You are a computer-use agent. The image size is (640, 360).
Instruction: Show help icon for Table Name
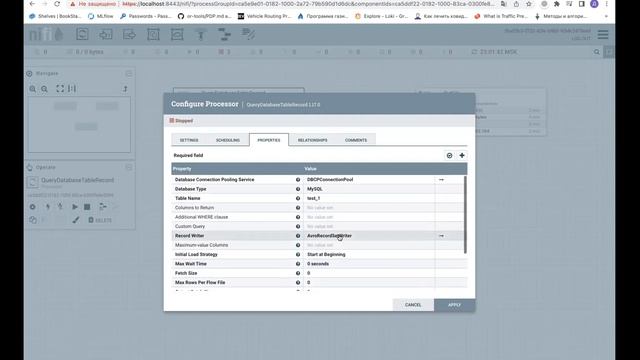point(298,198)
